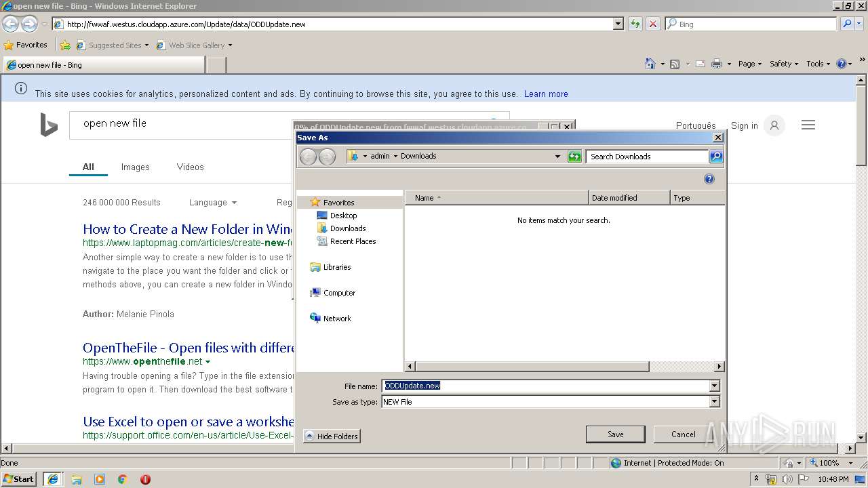Click the Cancel button

[683, 434]
